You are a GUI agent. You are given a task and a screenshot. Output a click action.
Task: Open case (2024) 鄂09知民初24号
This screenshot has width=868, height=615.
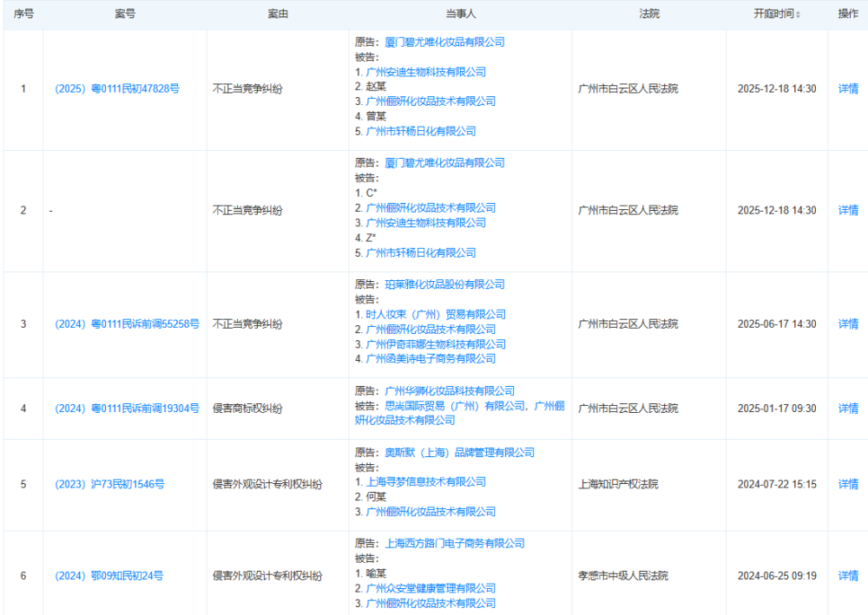click(109, 574)
